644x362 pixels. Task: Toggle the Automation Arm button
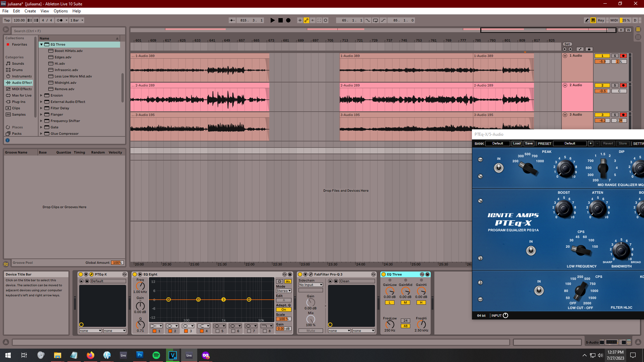pos(306,20)
